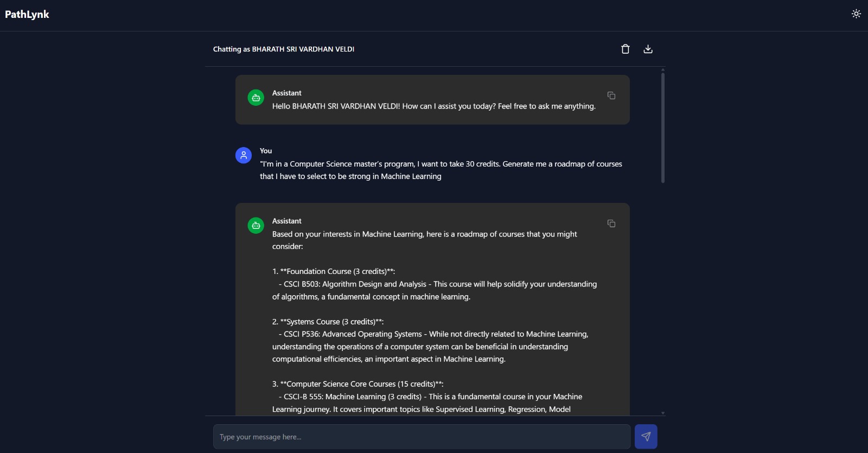Select the copy icon on the greeting message
Image resolution: width=868 pixels, height=453 pixels.
611,95
